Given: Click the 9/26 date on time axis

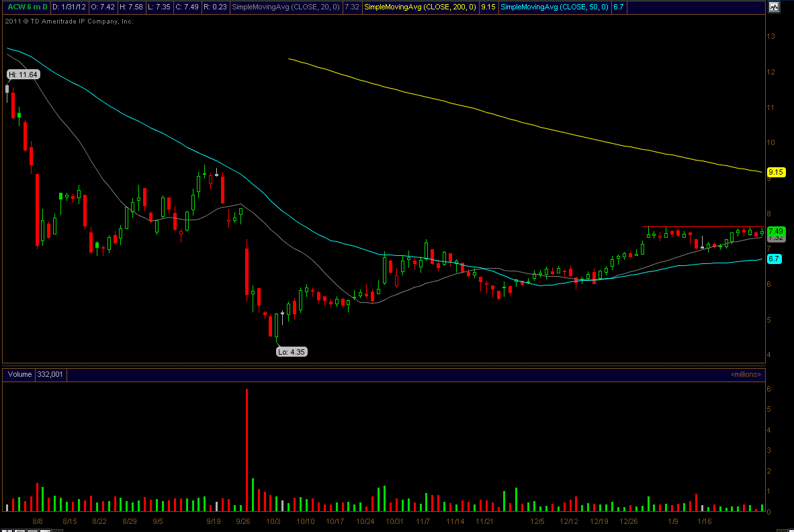Looking at the screenshot, I should click(x=243, y=521).
